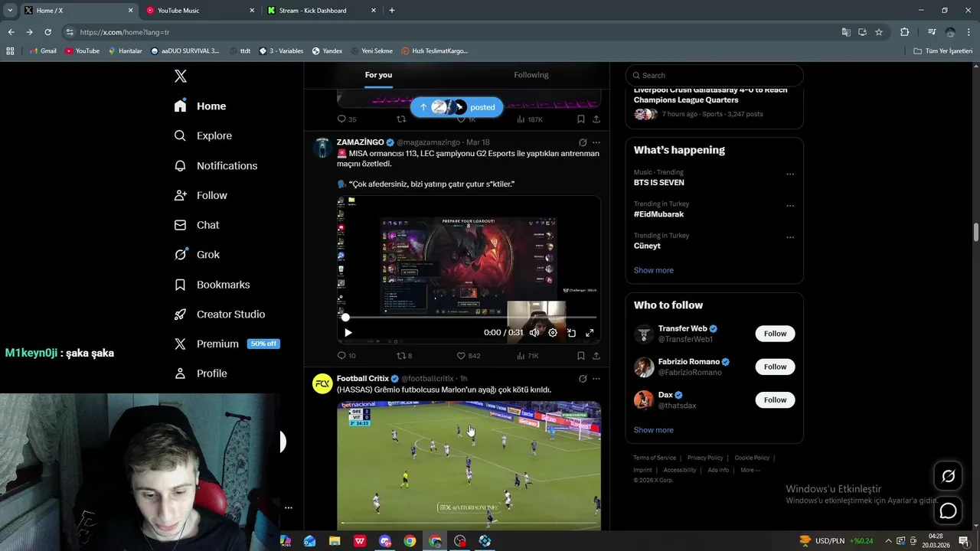The image size is (980, 551).
Task: Show more Who to follow suggestions
Action: click(653, 430)
